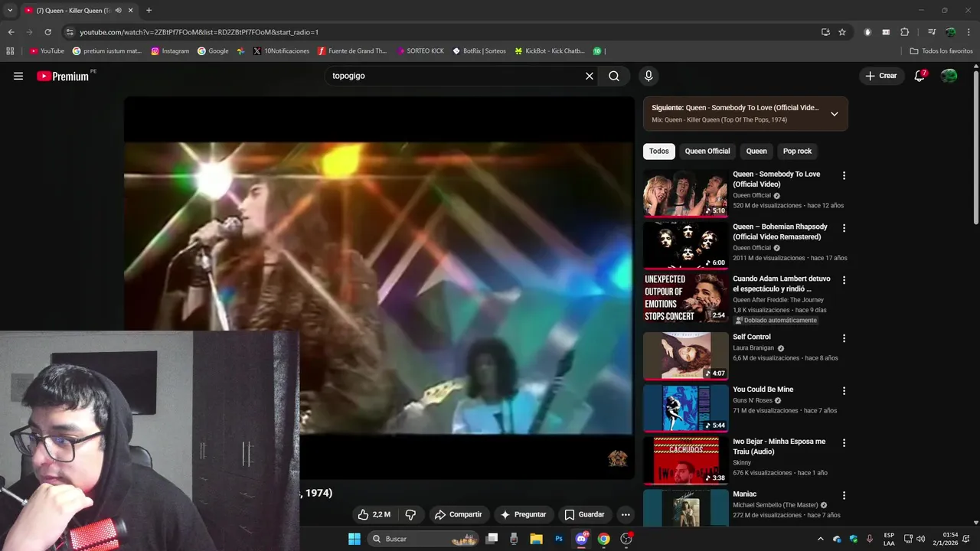Image resolution: width=980 pixels, height=551 pixels.
Task: Open BotRix Sorteos bookmark
Action: (479, 51)
